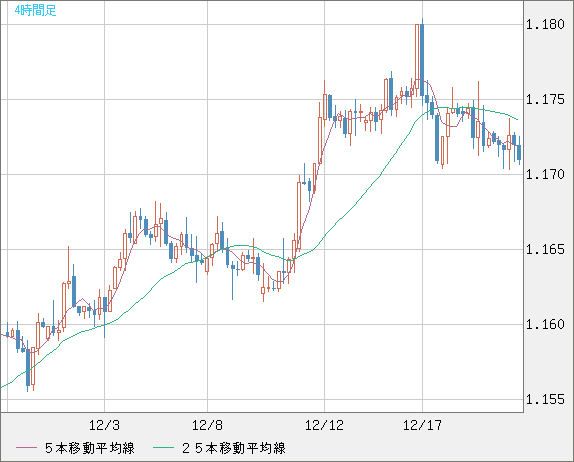Click the green 25-period MA legend line

click(x=163, y=448)
